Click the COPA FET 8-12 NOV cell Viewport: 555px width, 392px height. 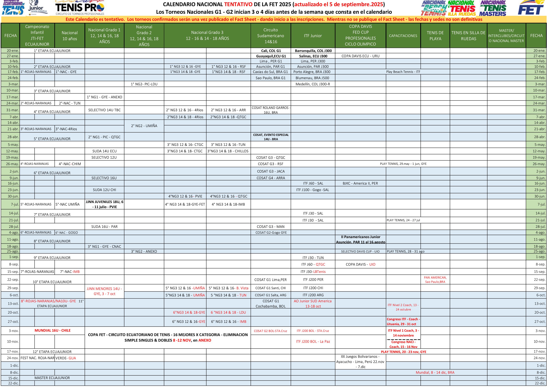tap(168, 337)
